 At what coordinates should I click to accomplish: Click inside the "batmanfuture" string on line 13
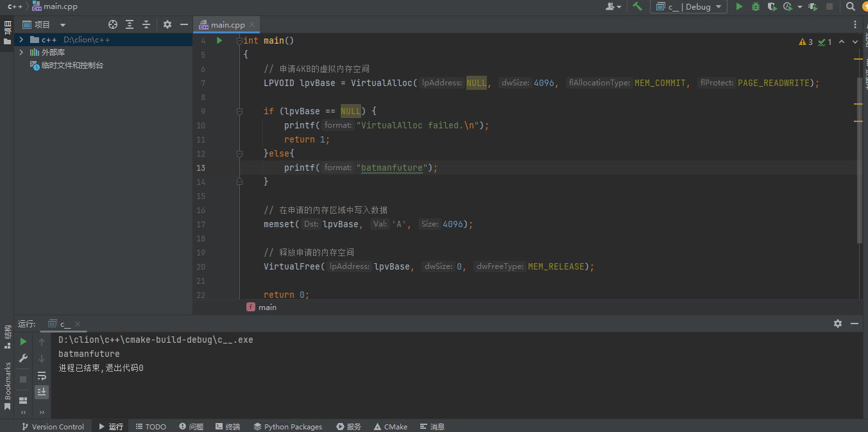click(391, 168)
